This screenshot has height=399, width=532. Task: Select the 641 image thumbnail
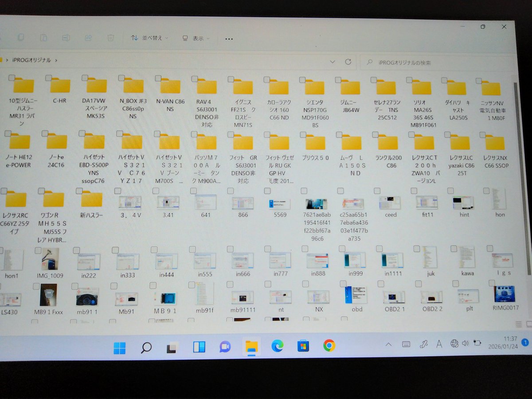tap(206, 202)
